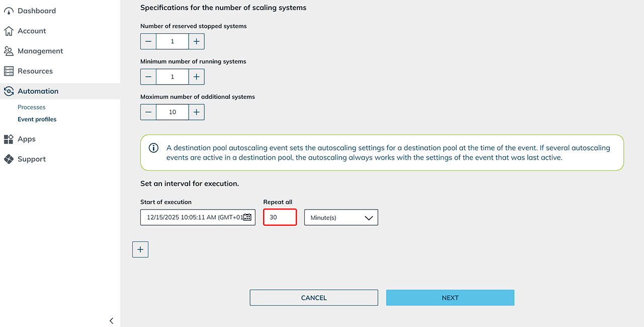Go to Processes submenu item
The height and width of the screenshot is (327, 644).
tap(32, 107)
